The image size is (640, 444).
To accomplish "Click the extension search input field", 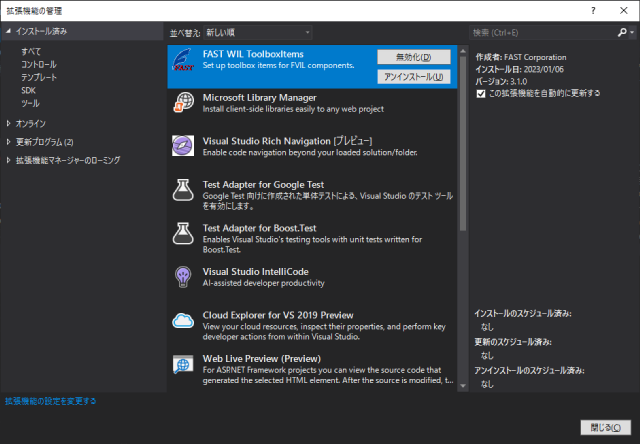I will pyautogui.click(x=543, y=33).
